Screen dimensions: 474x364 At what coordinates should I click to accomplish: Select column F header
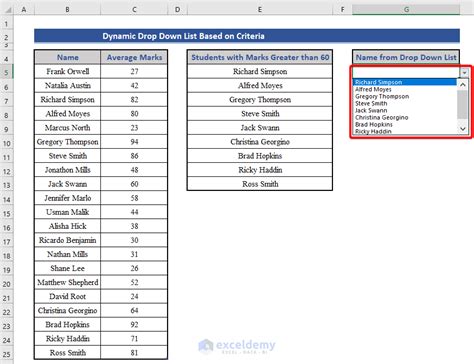point(342,10)
